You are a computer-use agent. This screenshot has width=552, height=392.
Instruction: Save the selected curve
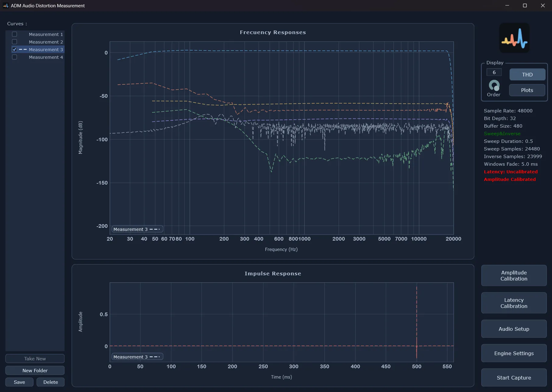pyautogui.click(x=19, y=382)
